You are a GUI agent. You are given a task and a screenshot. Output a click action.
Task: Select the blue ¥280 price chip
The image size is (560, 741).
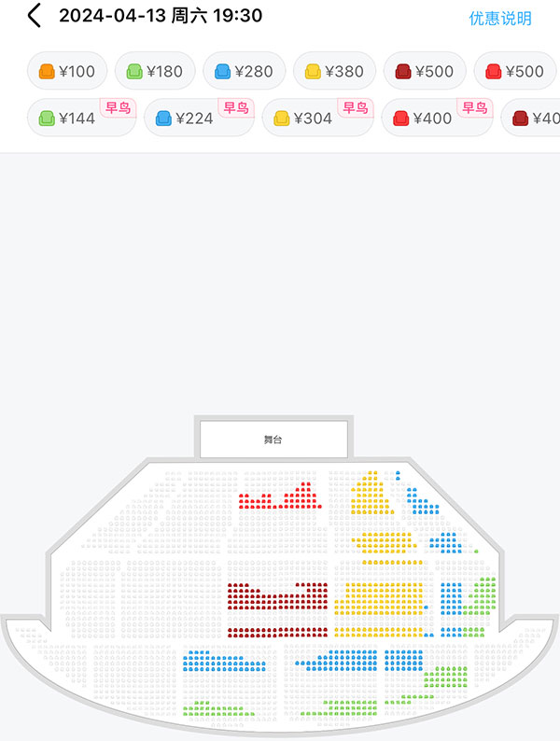[245, 71]
